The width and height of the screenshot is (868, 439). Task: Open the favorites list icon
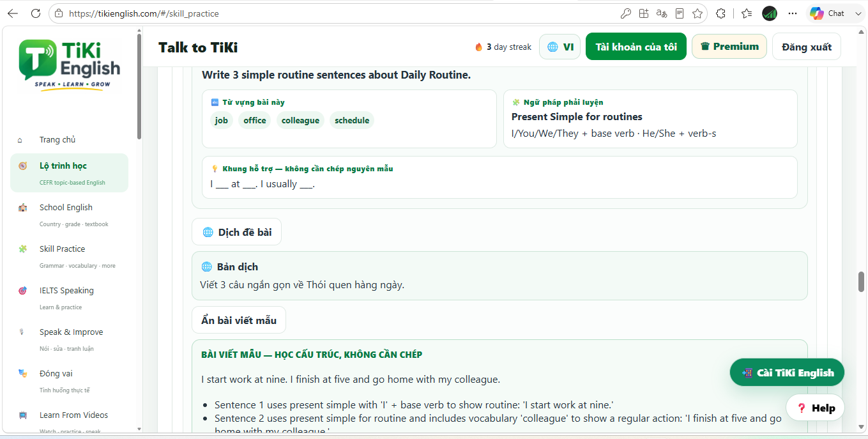pos(747,13)
